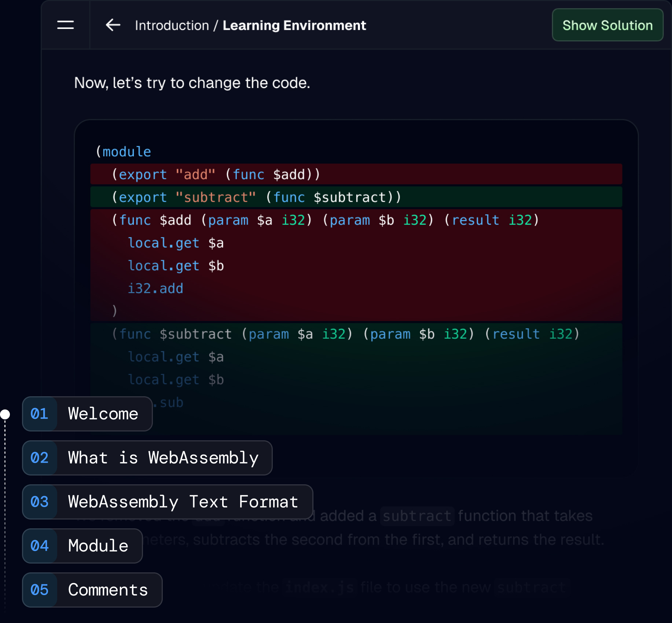
Task: Select chapter 03 WebAssembly Text Format
Action: (x=183, y=502)
